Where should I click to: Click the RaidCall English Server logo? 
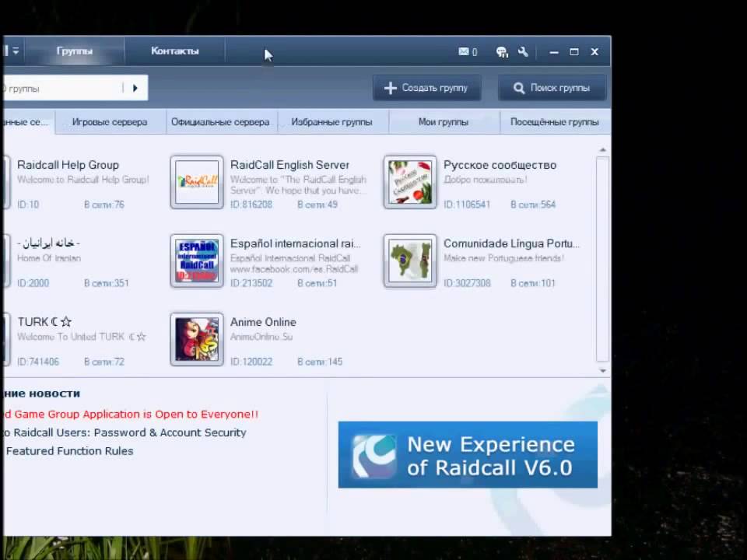coord(197,182)
